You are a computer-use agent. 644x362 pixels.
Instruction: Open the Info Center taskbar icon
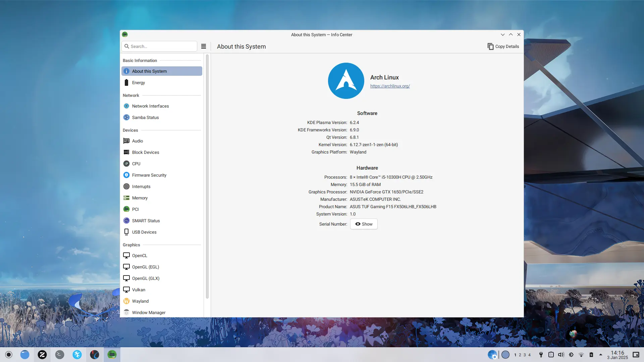coord(112,355)
